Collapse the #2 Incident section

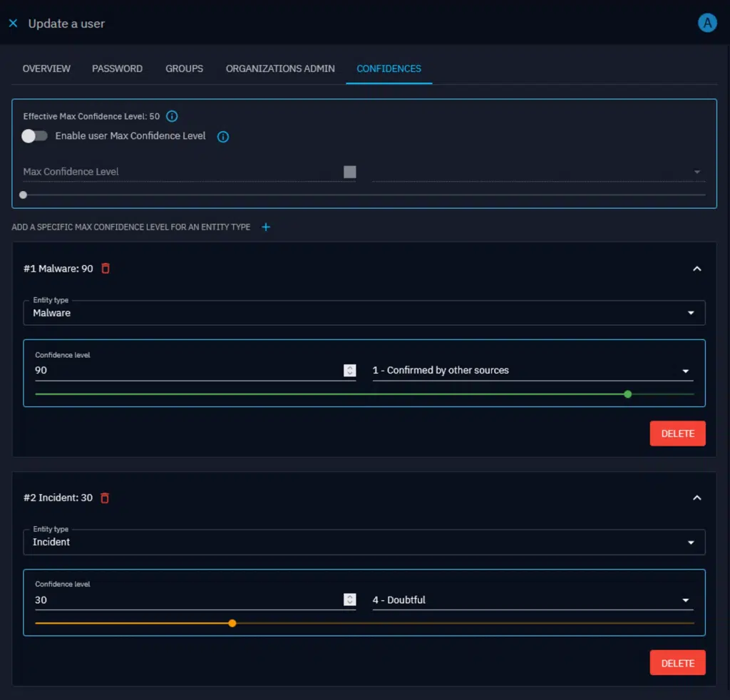[697, 498]
